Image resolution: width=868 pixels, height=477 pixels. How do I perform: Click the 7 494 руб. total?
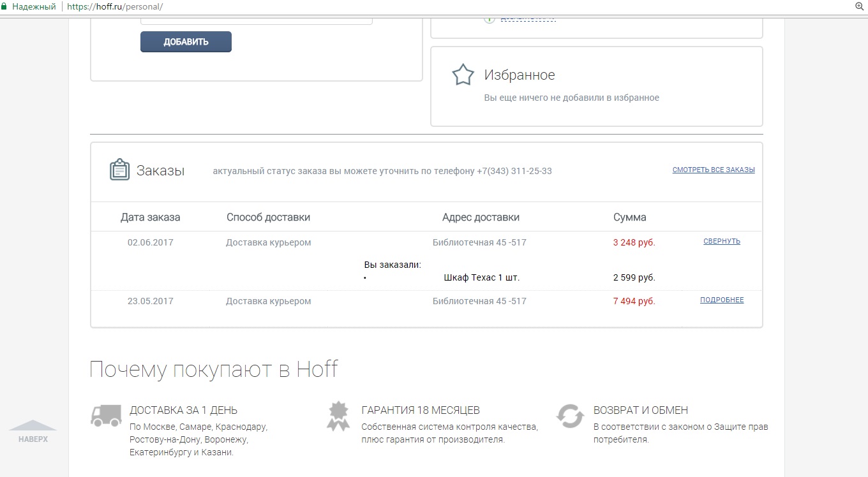634,301
